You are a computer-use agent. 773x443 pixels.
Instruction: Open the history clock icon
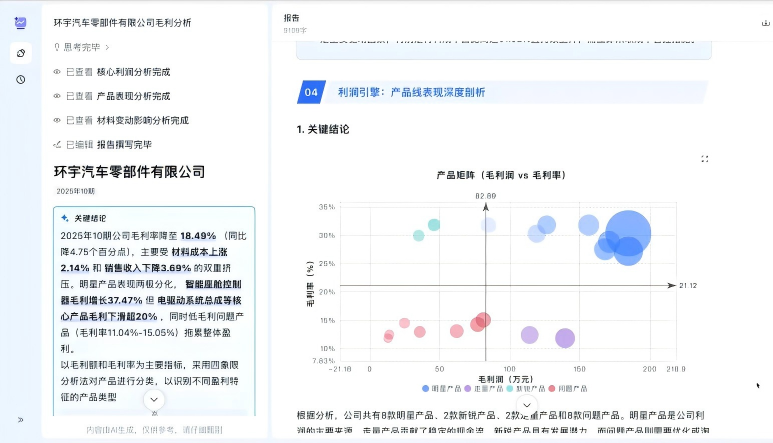[20, 79]
